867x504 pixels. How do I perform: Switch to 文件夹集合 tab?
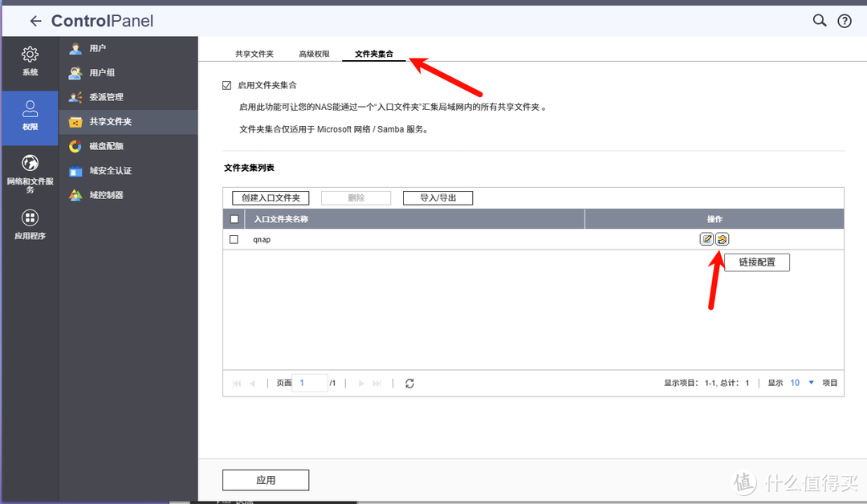click(374, 54)
